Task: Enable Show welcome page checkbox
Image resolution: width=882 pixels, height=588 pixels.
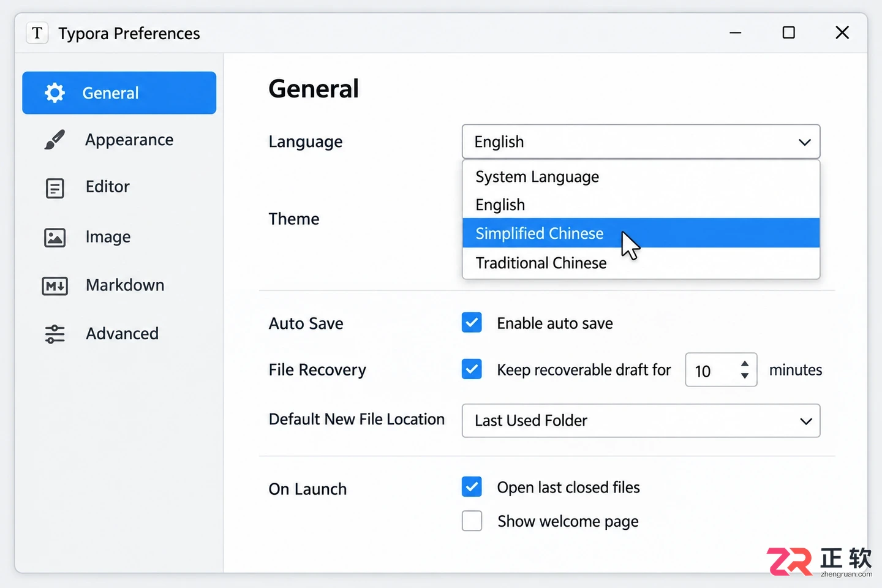Action: pos(472,521)
